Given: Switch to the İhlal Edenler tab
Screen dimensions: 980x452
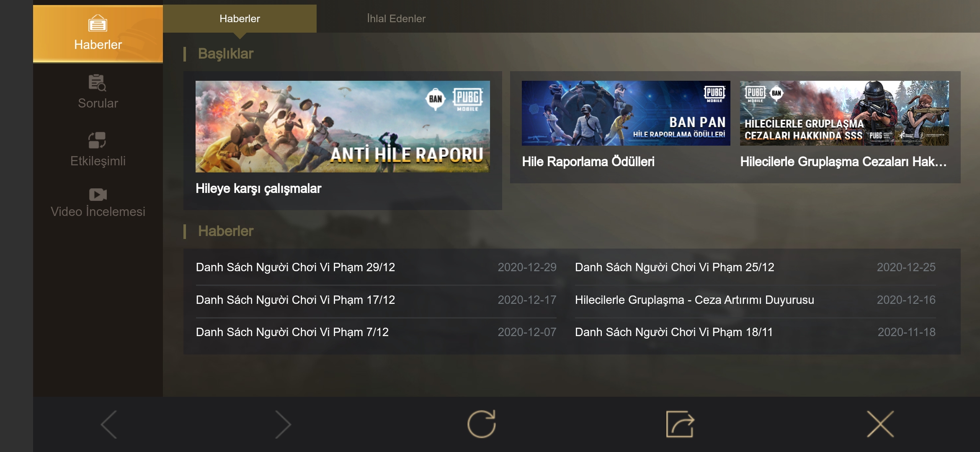Looking at the screenshot, I should tap(396, 18).
